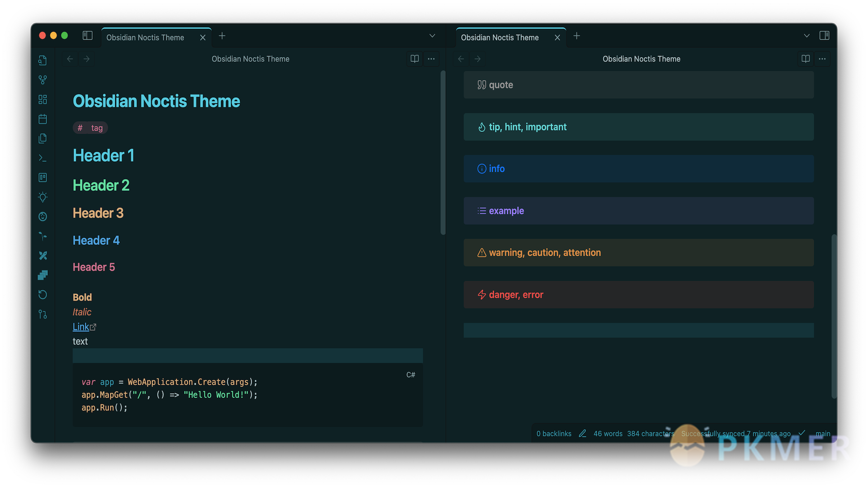Image resolution: width=868 pixels, height=488 pixels.
Task: Close the right Obsidian Noctis Theme tab
Action: (x=557, y=38)
